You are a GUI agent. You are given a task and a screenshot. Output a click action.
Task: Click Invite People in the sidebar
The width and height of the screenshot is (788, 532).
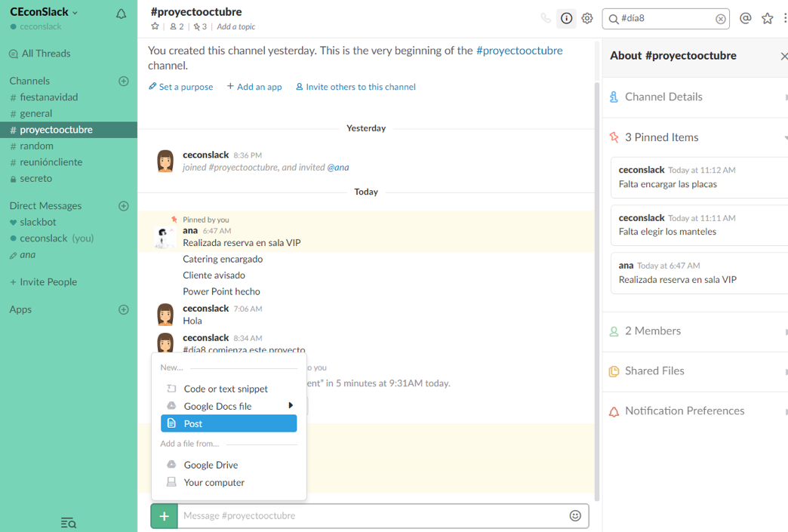[44, 281]
